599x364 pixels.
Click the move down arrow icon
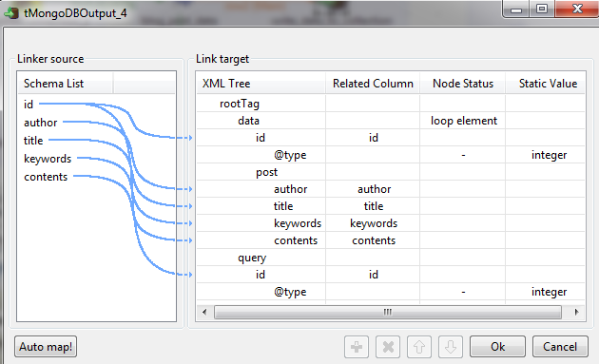pos(451,347)
